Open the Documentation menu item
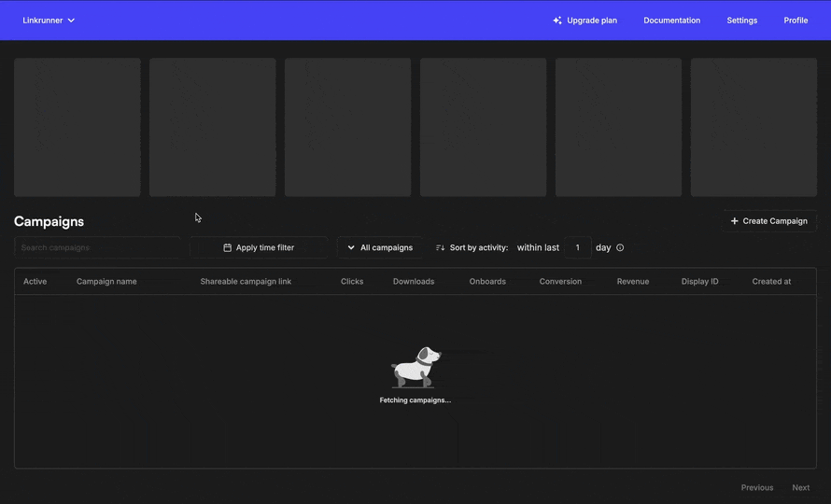 671,21
